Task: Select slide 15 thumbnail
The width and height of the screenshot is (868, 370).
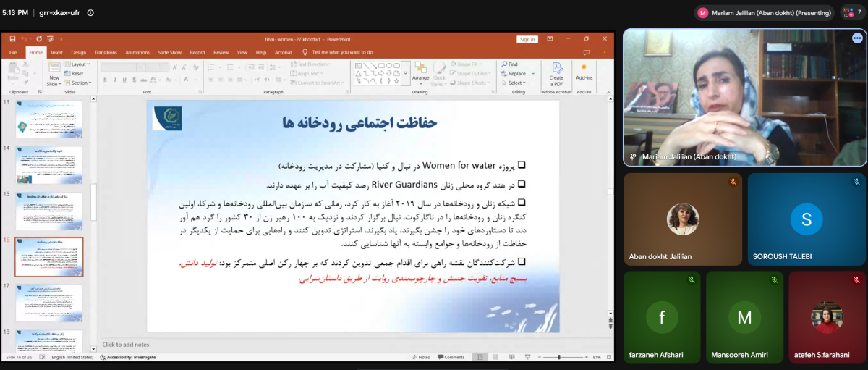Action: 49,211
